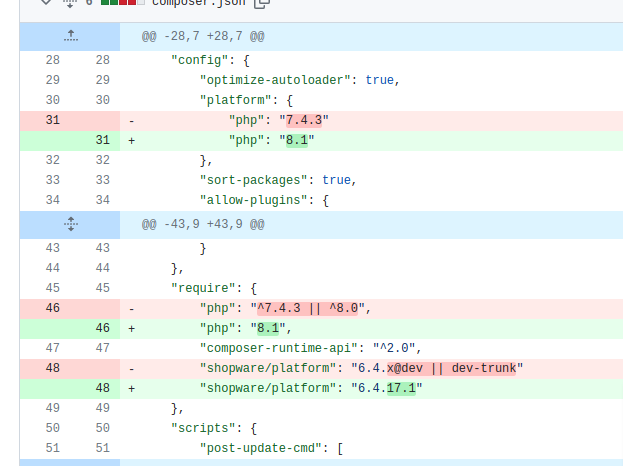
Task: Click the minus marker on deleted line 48
Action: 131,368
